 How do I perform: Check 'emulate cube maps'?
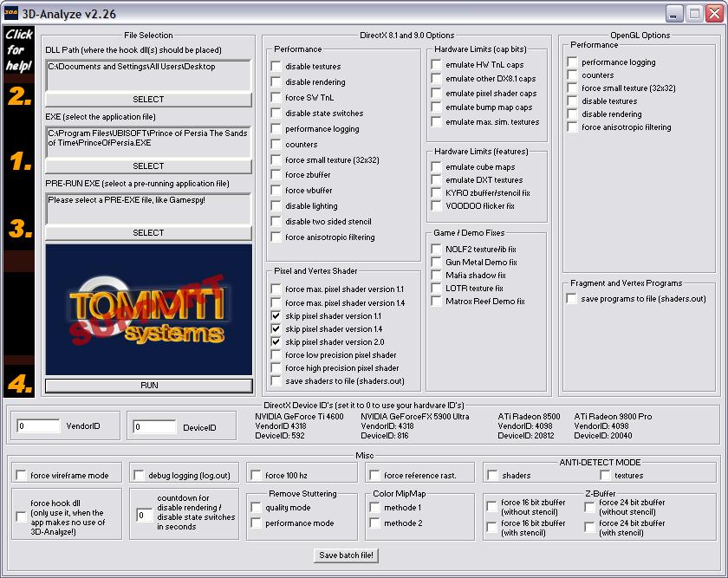pyautogui.click(x=437, y=166)
